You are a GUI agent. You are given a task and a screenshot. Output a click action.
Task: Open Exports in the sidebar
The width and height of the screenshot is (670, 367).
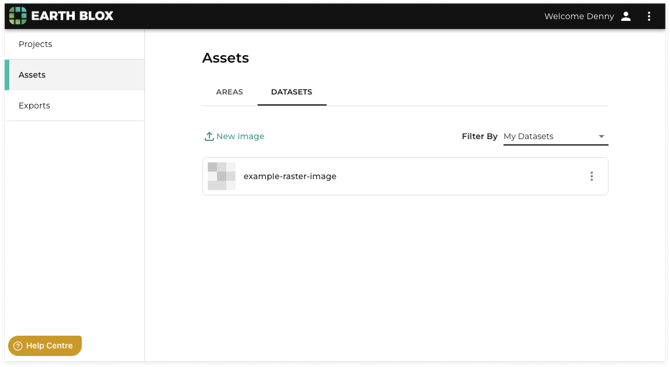tap(75, 106)
